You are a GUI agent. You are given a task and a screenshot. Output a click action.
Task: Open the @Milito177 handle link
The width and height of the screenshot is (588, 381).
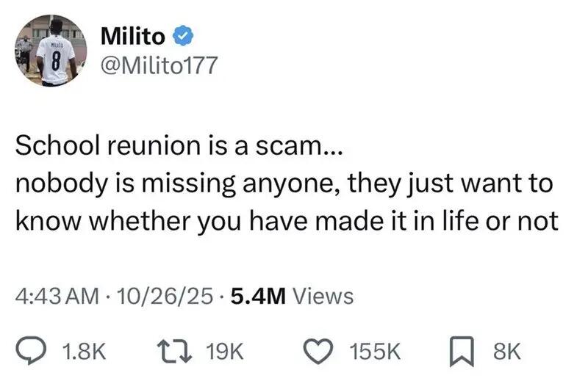pos(158,66)
